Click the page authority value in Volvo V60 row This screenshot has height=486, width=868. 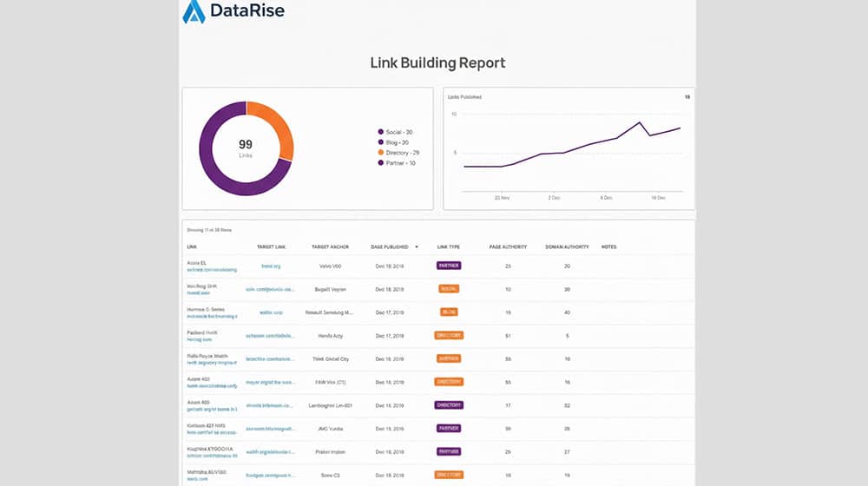[x=508, y=266]
